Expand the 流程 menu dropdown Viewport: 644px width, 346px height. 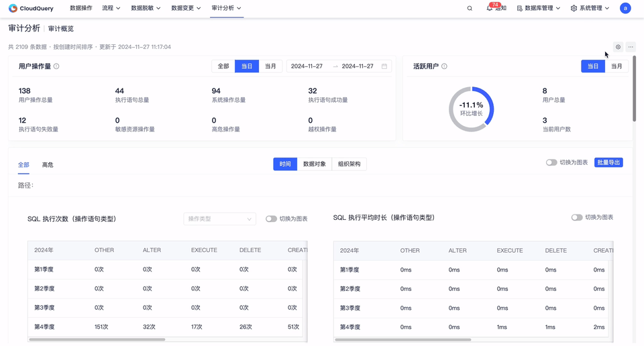(x=111, y=8)
